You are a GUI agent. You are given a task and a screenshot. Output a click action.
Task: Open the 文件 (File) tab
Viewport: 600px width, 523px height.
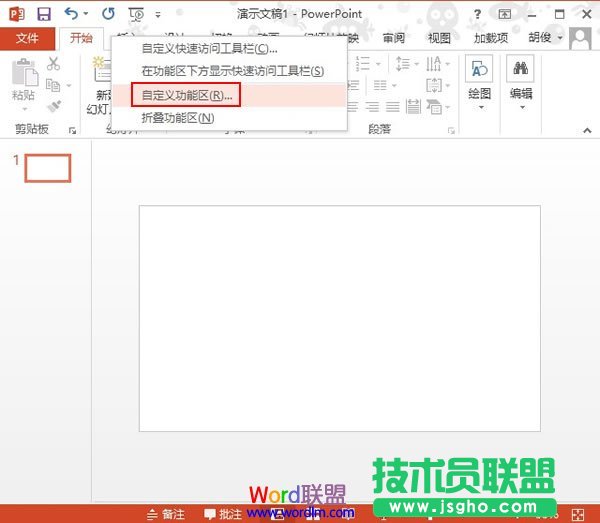27,38
